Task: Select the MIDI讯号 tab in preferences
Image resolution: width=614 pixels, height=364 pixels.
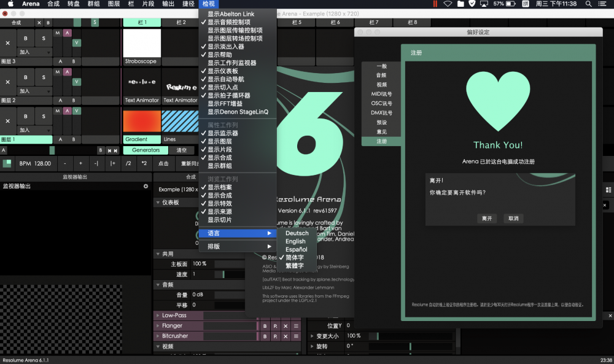Action: click(381, 94)
